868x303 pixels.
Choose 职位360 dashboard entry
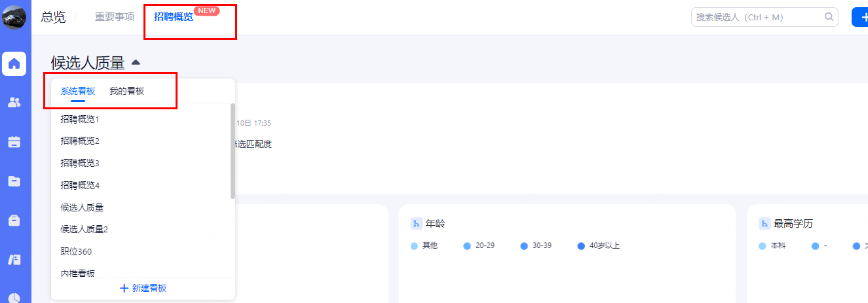click(x=76, y=251)
